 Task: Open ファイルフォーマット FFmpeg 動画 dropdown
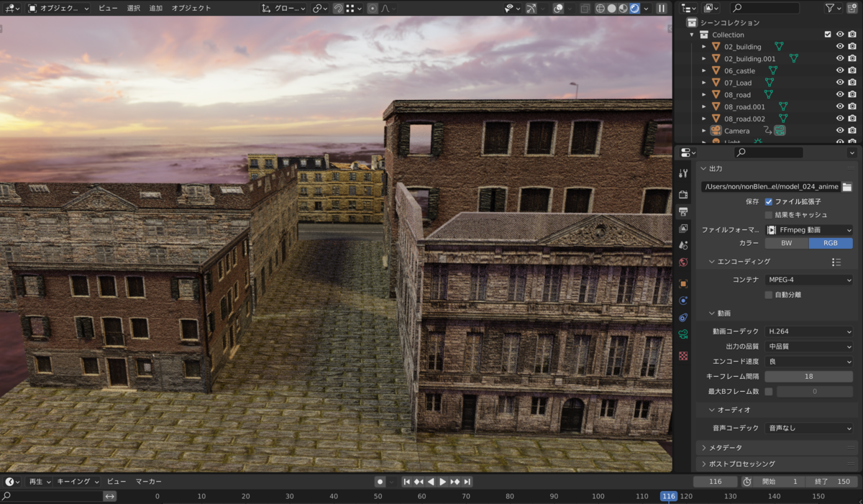809,230
